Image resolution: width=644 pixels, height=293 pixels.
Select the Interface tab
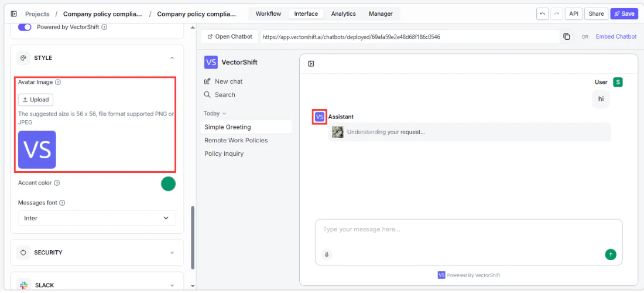306,14
